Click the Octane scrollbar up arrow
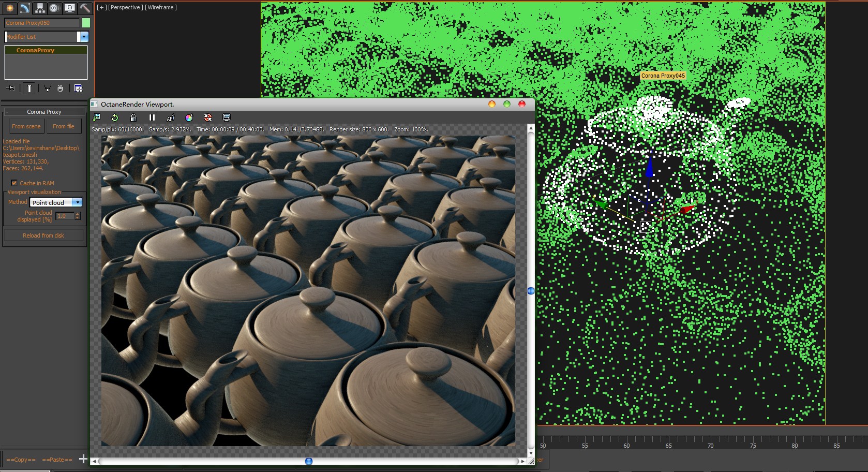This screenshot has width=868, height=472. tap(531, 128)
